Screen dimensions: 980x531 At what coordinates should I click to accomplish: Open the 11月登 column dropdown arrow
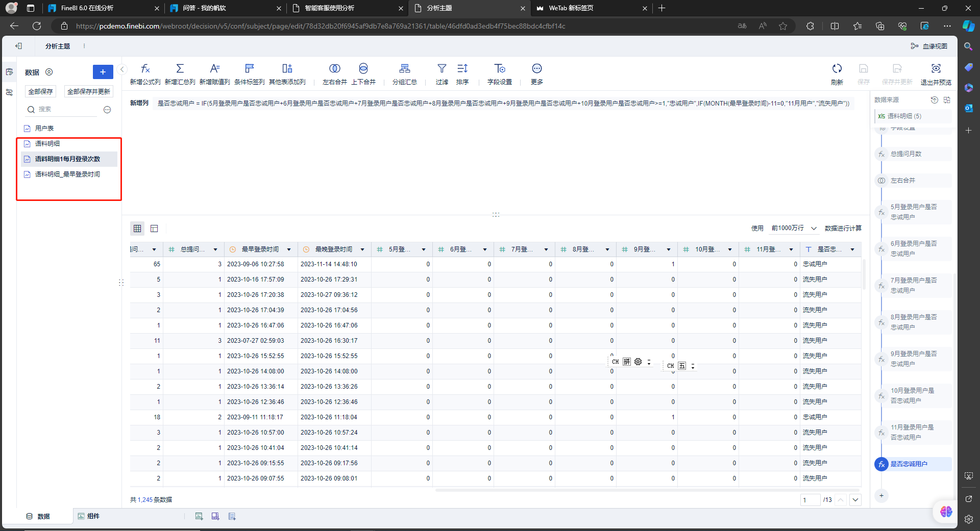pos(791,249)
